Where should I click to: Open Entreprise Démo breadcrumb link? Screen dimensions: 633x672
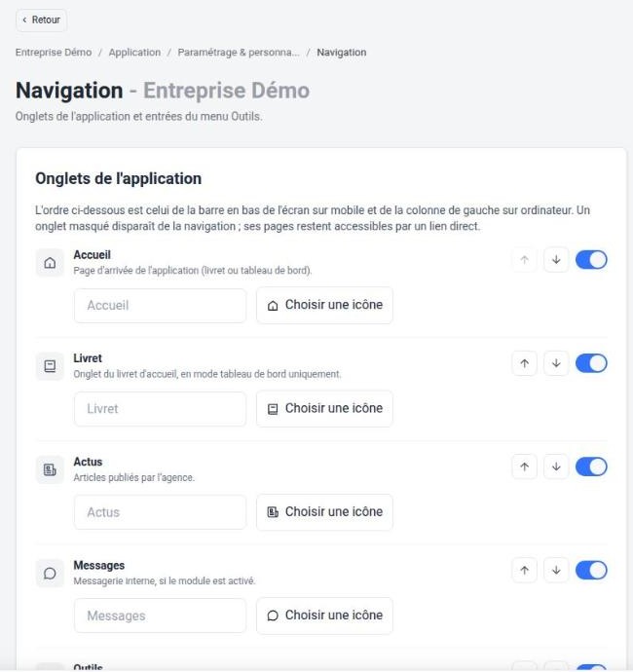click(x=54, y=53)
